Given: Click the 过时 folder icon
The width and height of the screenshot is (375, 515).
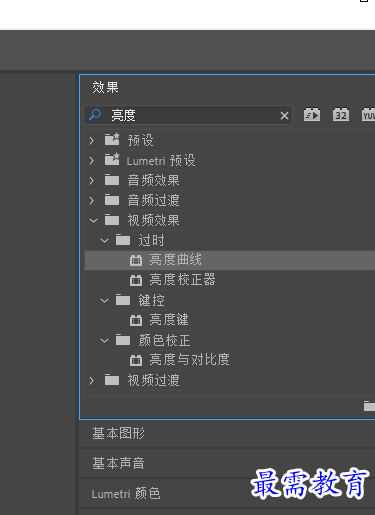Looking at the screenshot, I should pos(123,240).
